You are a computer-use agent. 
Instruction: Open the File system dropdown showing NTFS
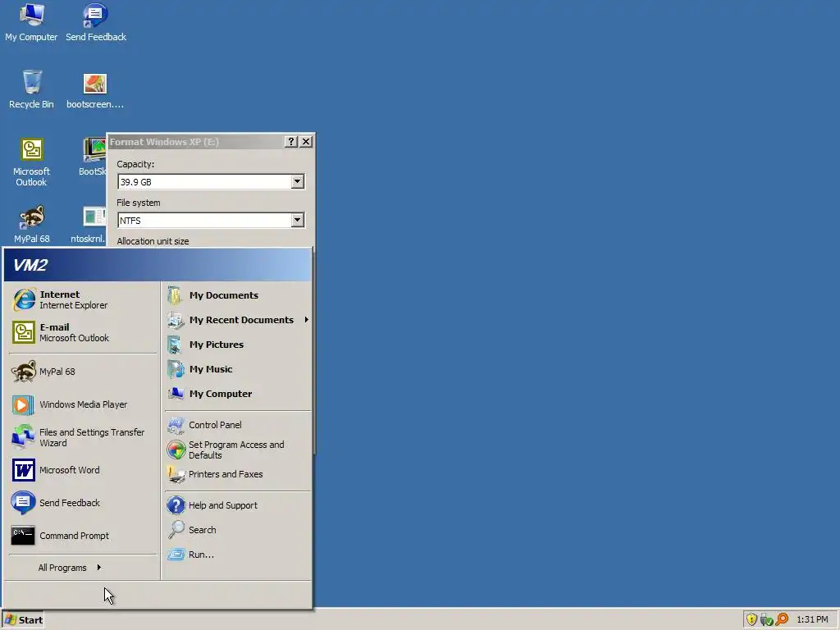(297, 220)
